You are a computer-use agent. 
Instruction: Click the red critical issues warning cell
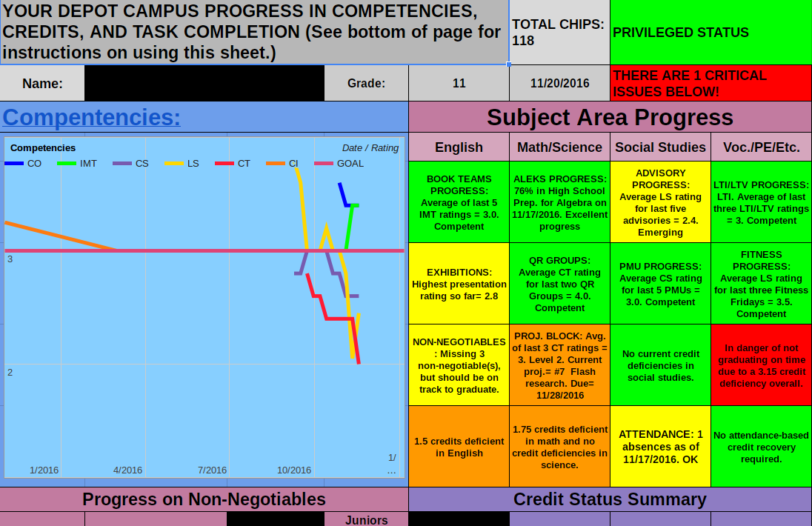[x=710, y=83]
